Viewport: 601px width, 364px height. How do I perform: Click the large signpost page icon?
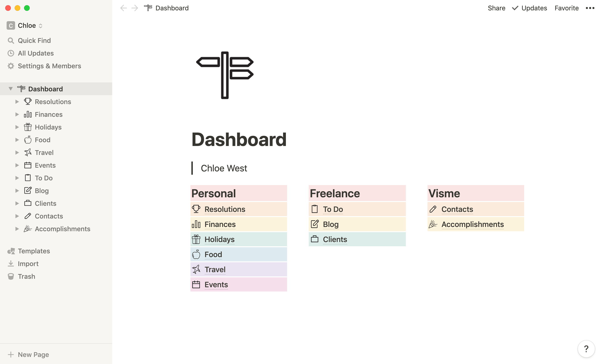[225, 75]
